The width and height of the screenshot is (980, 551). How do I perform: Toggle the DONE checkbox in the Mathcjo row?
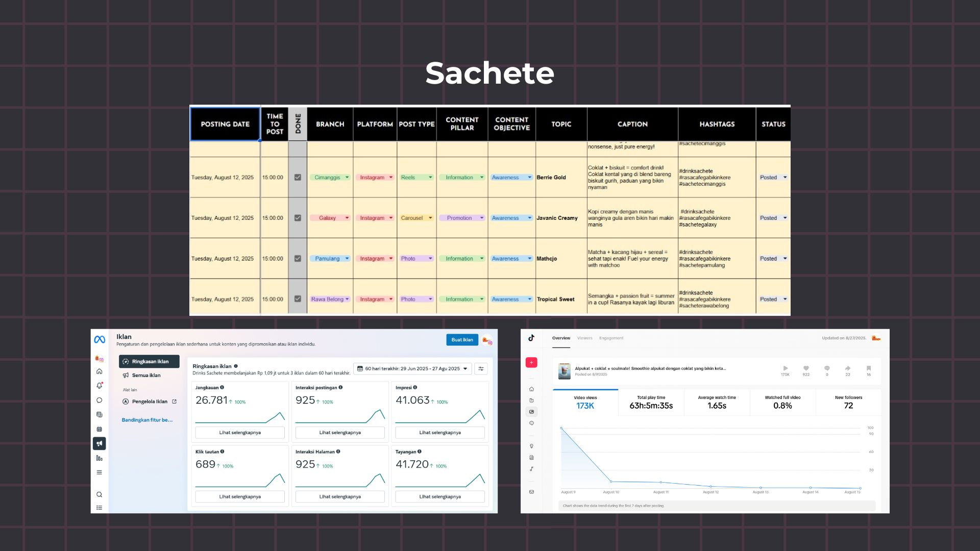tap(298, 259)
